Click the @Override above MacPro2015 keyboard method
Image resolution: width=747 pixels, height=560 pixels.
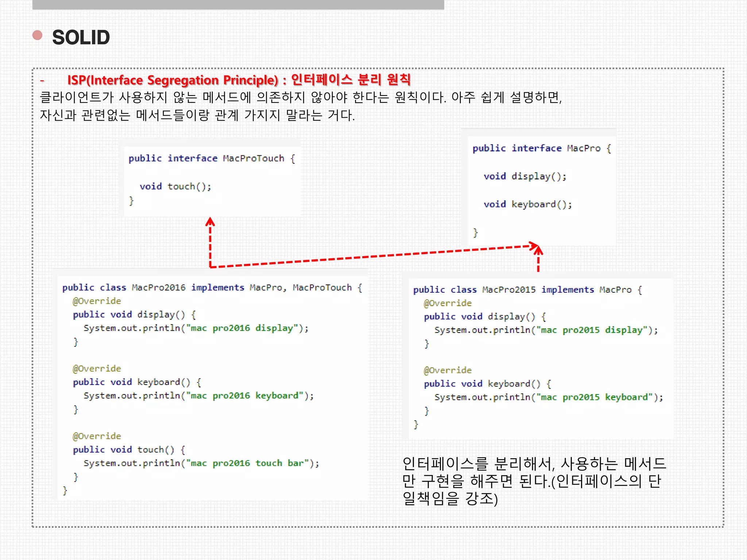(448, 370)
